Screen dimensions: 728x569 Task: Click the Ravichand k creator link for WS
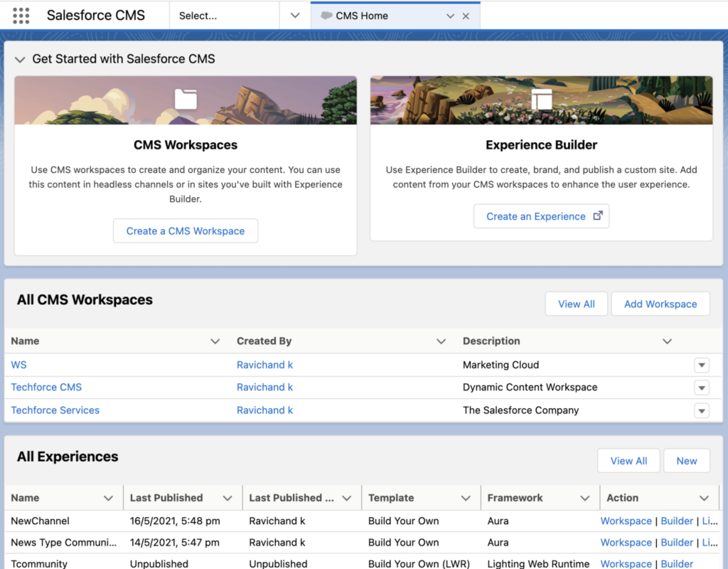pyautogui.click(x=264, y=364)
